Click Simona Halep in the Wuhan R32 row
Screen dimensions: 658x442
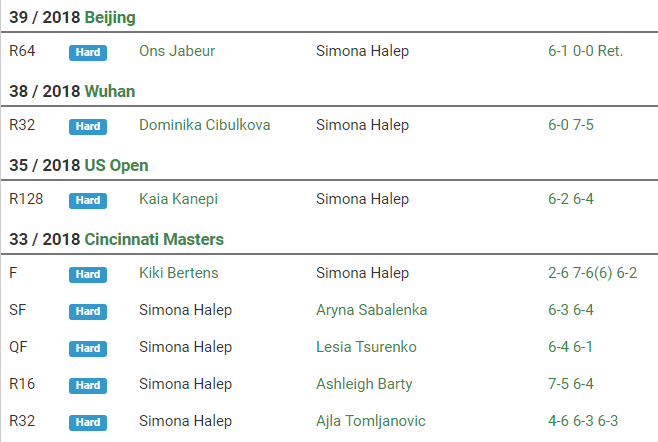point(362,125)
